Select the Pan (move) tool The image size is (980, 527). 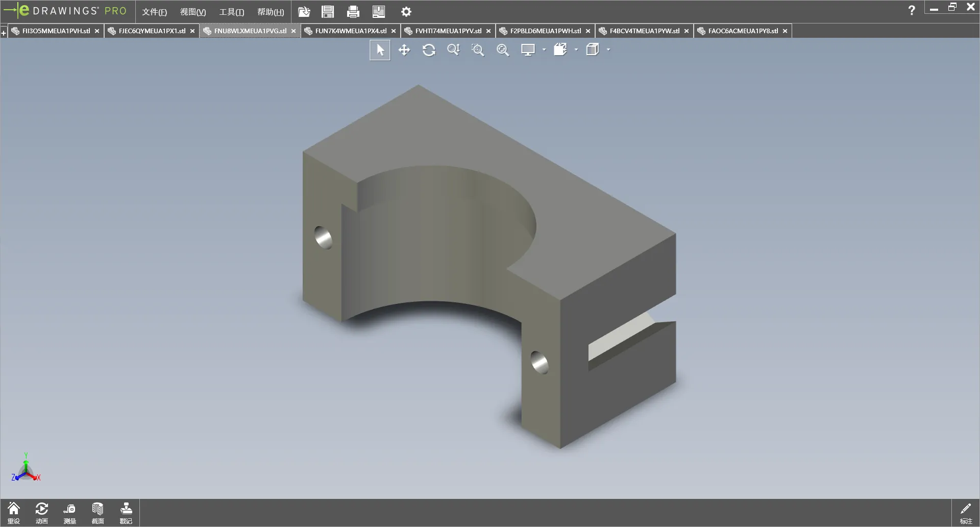tap(404, 50)
